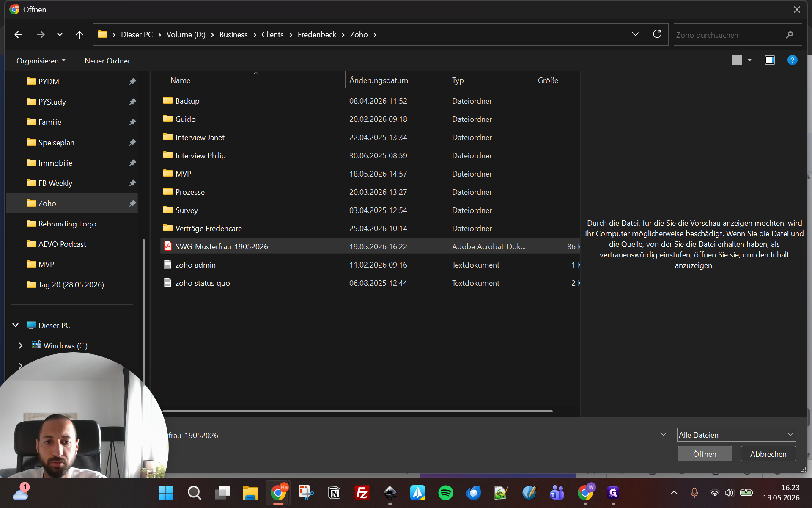The image size is (812, 508).
Task: Click the horizontal scrollbar of the file list
Action: pos(357,411)
